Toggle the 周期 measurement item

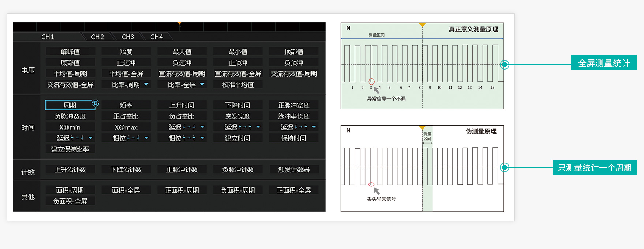point(70,105)
